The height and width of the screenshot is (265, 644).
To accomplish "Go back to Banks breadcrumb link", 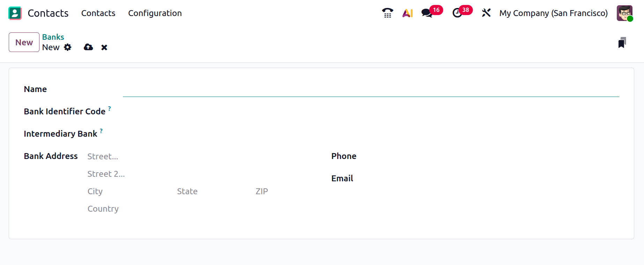I will click(53, 37).
